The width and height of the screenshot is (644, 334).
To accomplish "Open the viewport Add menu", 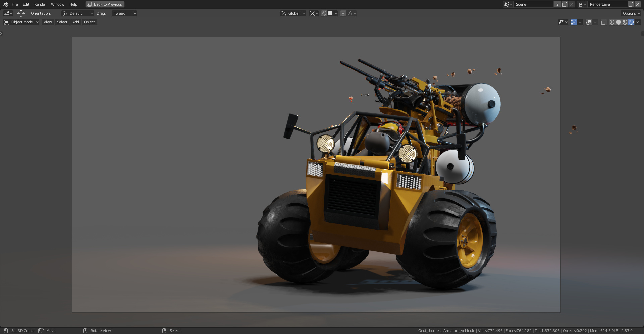I will (76, 22).
